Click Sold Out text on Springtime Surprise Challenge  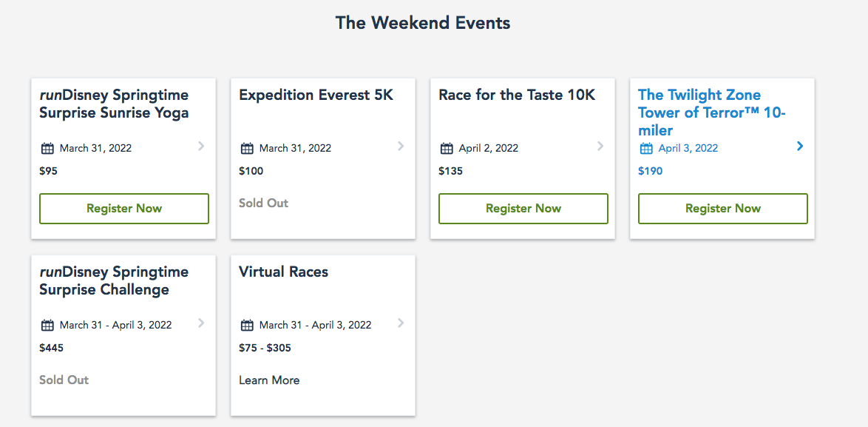pos(64,380)
